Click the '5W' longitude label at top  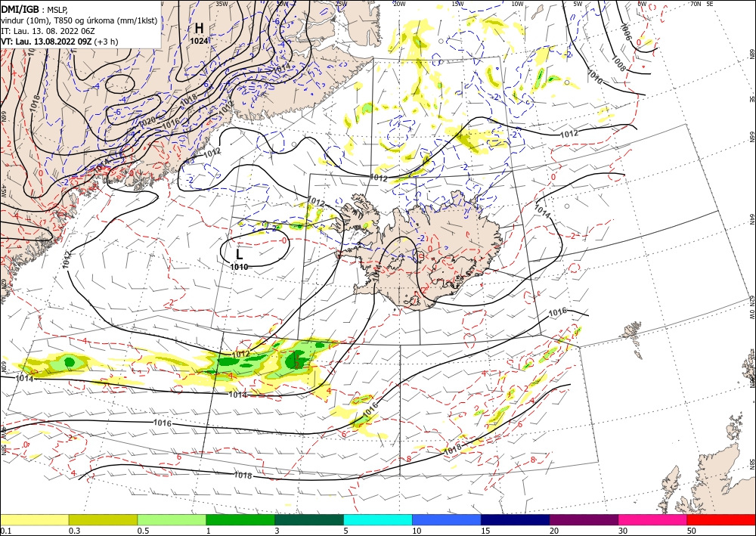578,4
